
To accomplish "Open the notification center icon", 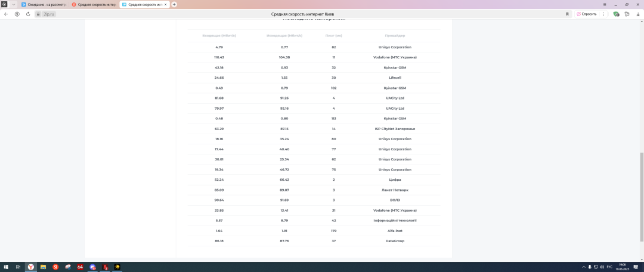I will point(636,267).
